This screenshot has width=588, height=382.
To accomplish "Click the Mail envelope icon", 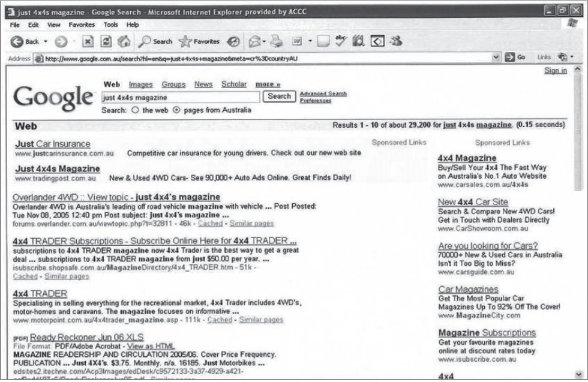I will pyautogui.click(x=254, y=41).
